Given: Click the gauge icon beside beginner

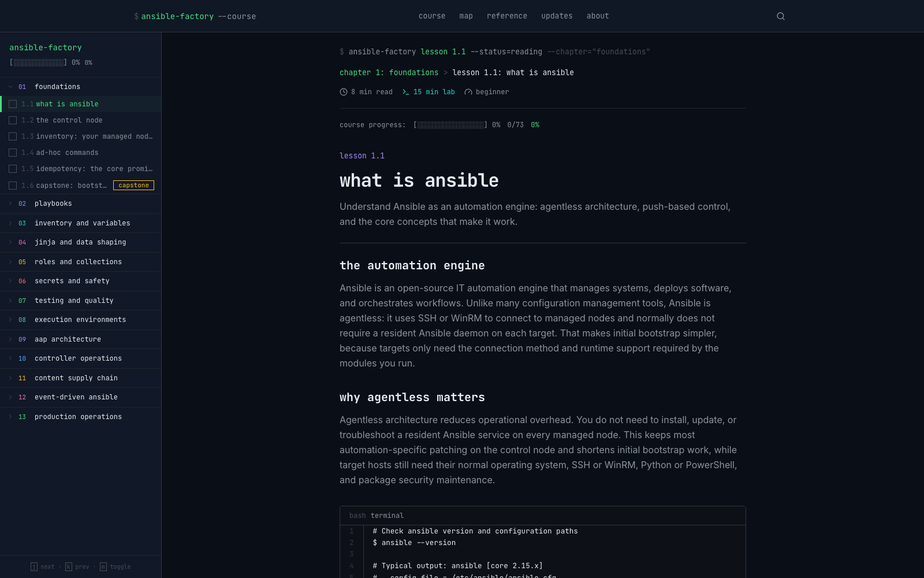Looking at the screenshot, I should 468,92.
